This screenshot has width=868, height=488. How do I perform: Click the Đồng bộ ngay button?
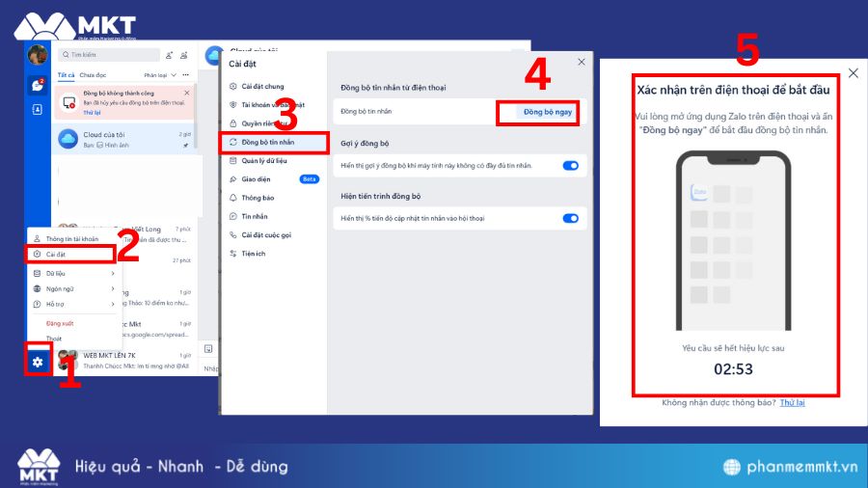click(547, 112)
